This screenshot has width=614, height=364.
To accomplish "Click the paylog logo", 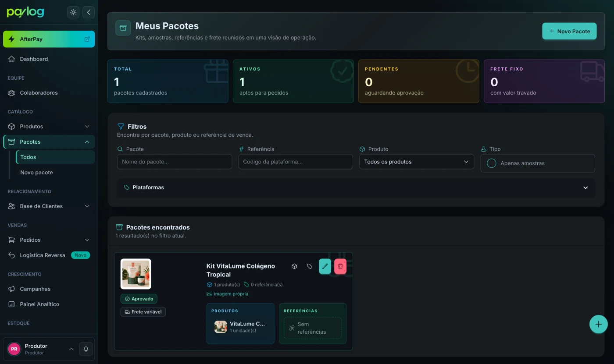I will (x=25, y=12).
